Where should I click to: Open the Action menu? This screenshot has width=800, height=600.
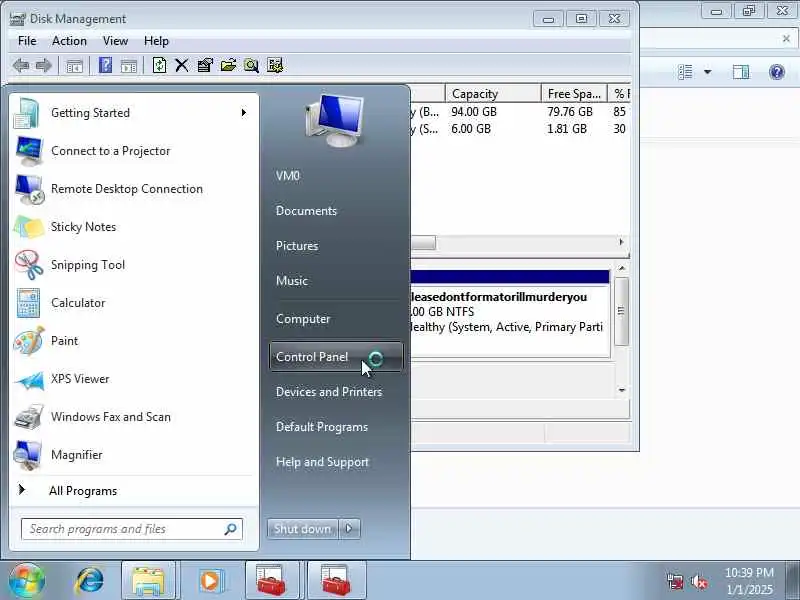[x=69, y=41]
